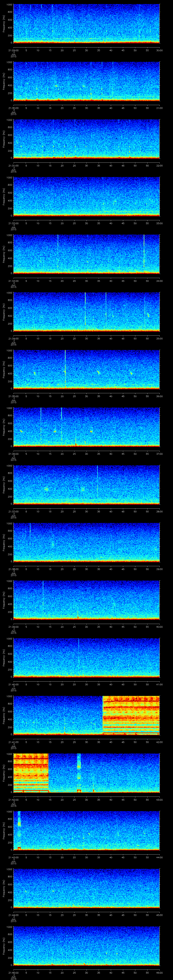Select the spectrogram panel starting at 21:30:00

87,81
